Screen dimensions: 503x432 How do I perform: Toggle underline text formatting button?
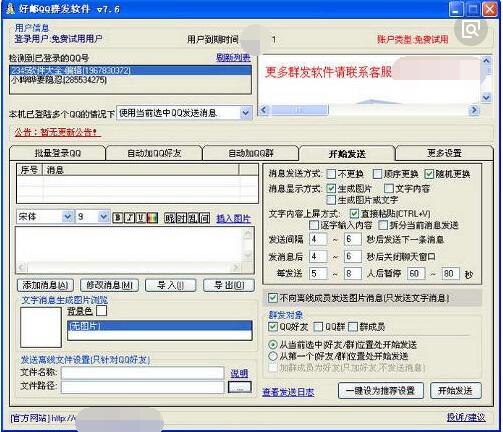click(x=141, y=218)
